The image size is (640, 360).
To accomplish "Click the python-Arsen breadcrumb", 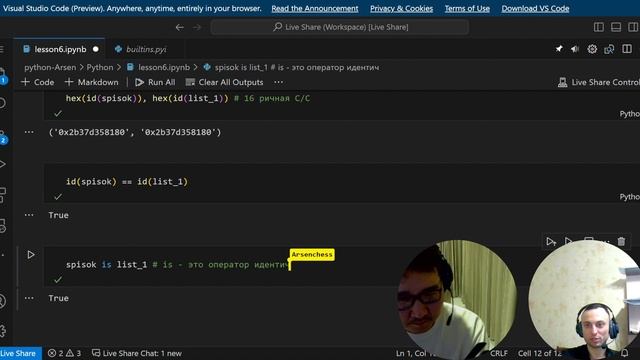I will click(50, 67).
